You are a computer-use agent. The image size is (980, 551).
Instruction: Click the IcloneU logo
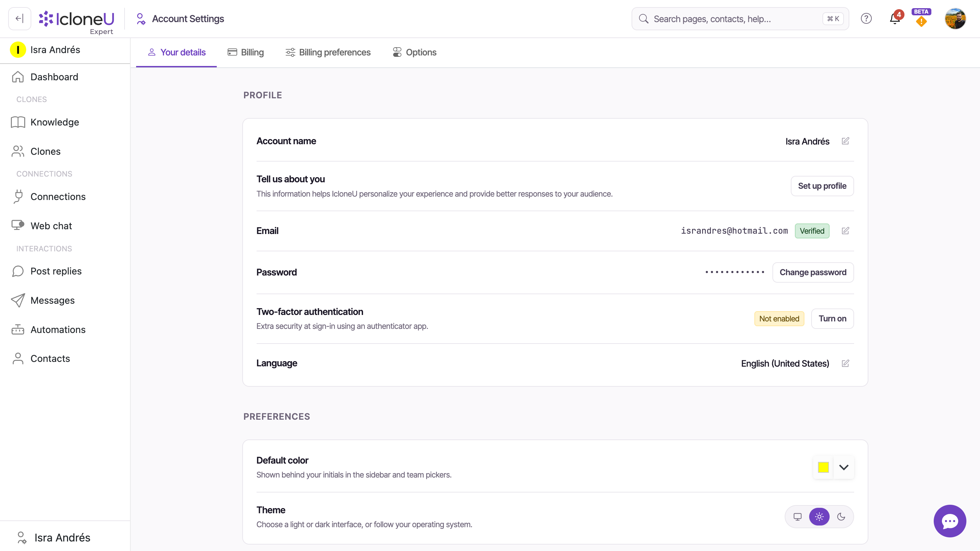[x=77, y=22]
